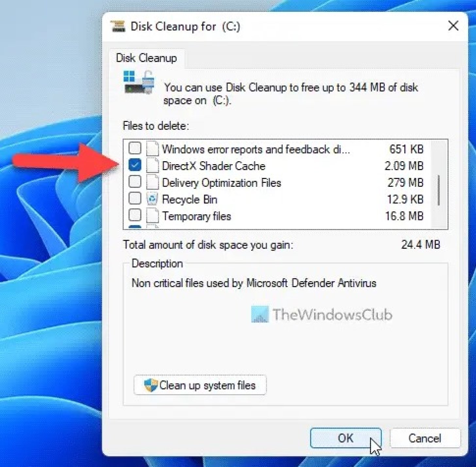Click the '16.8 MB' size value

click(x=404, y=216)
